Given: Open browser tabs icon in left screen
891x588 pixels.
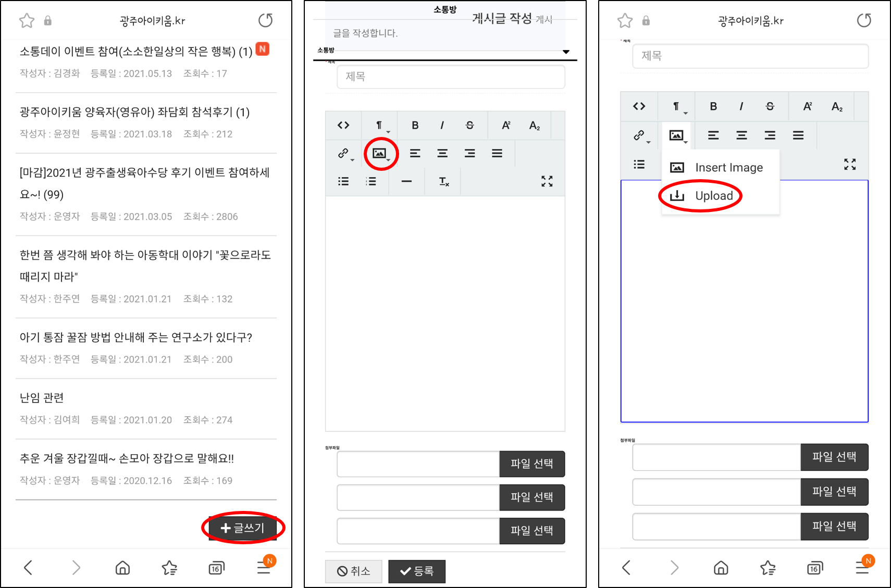Looking at the screenshot, I should click(x=216, y=568).
